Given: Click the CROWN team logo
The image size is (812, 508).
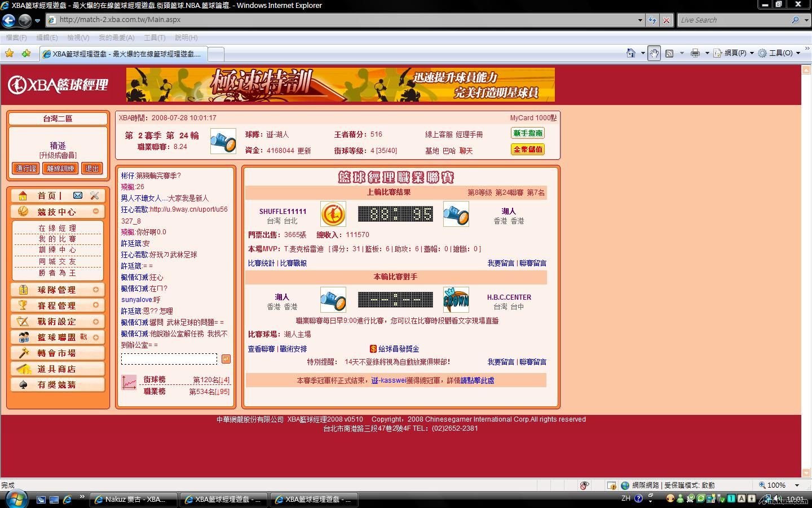Looking at the screenshot, I should tap(456, 299).
